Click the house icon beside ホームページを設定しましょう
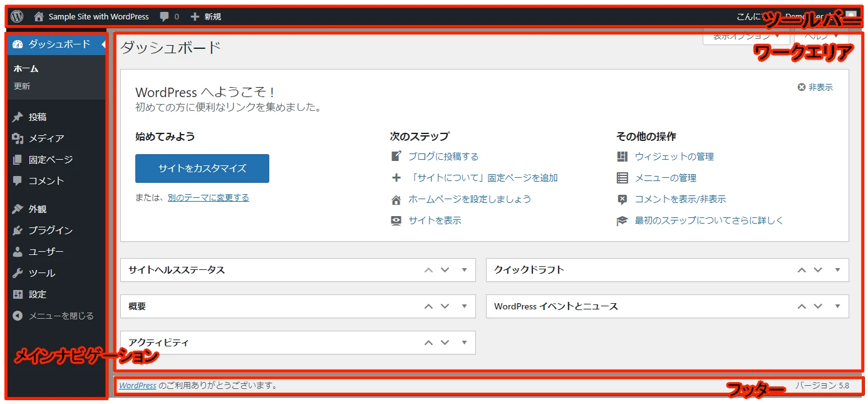This screenshot has width=868, height=404. (x=396, y=200)
